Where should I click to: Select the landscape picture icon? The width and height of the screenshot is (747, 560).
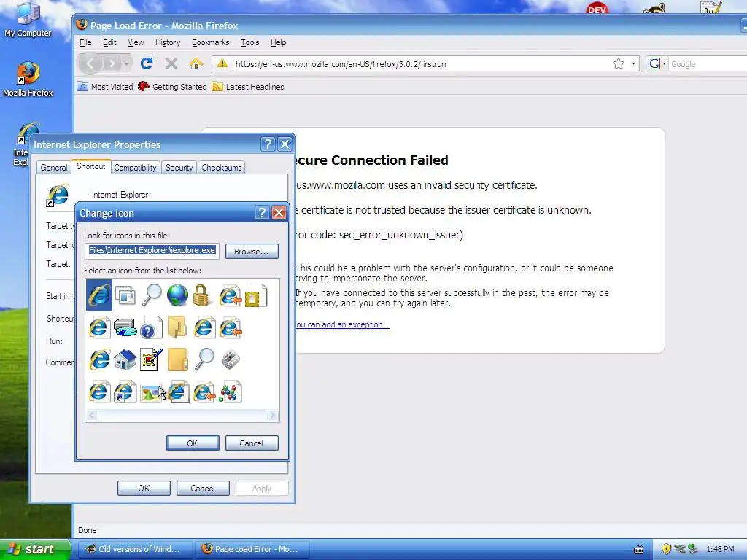151,393
